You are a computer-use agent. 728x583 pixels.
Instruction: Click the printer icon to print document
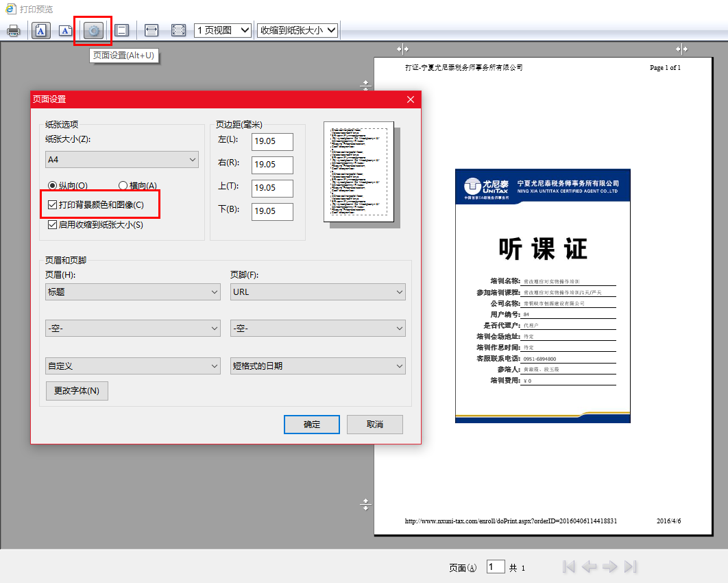coord(14,31)
